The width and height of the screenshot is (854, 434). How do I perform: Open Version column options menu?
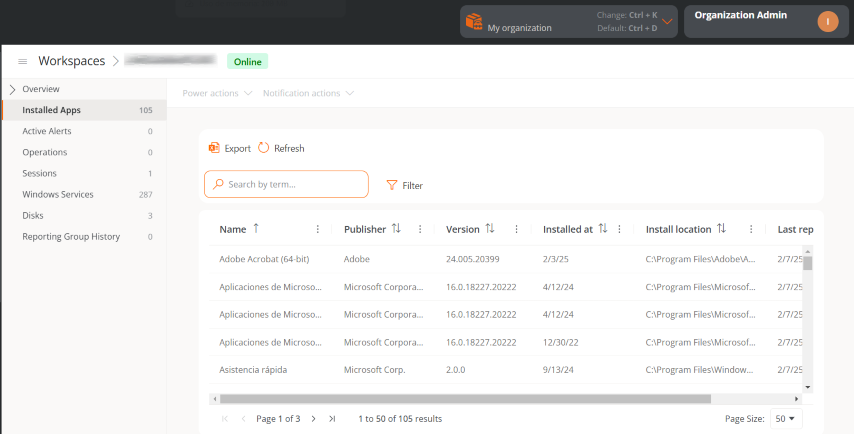[x=516, y=229]
